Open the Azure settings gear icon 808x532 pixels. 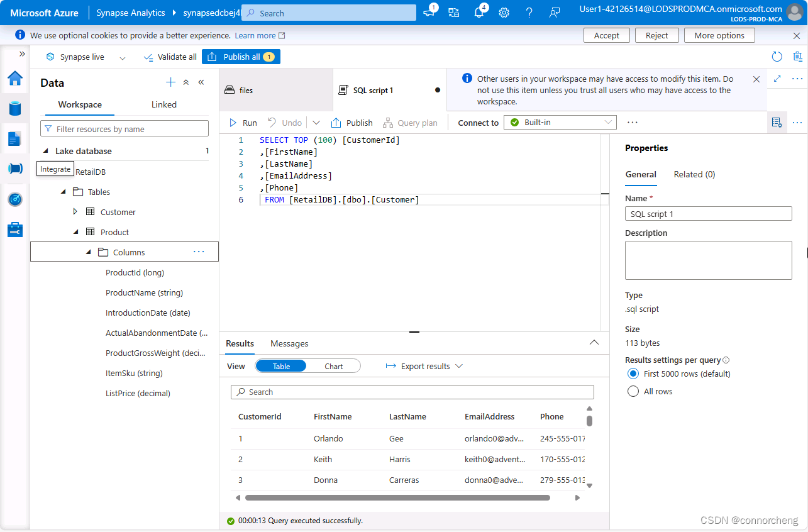coord(504,13)
